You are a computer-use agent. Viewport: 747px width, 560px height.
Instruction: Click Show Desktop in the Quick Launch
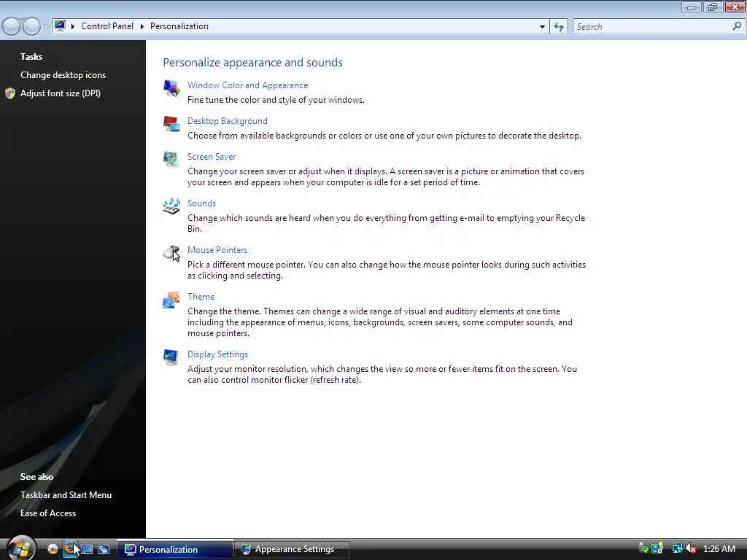pyautogui.click(x=87, y=549)
